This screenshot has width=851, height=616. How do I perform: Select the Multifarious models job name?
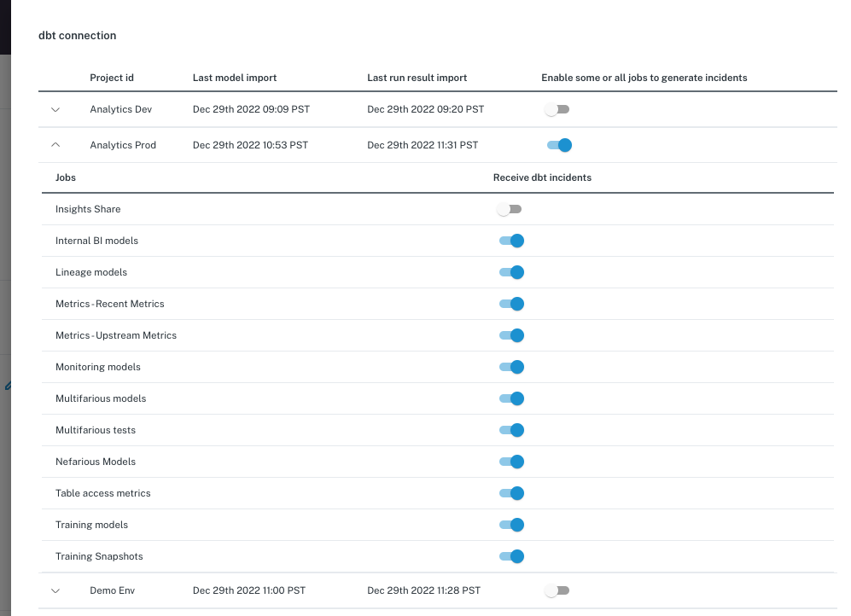tap(101, 398)
